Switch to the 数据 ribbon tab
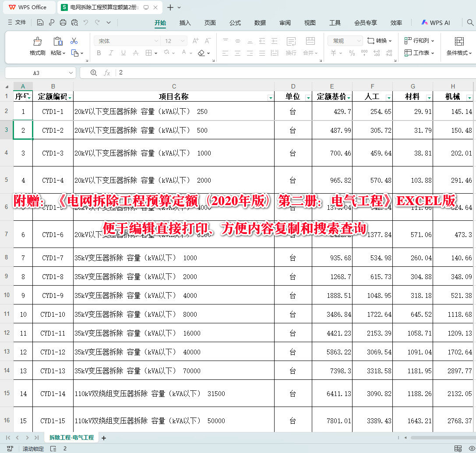The height and width of the screenshot is (453, 476). tap(260, 22)
